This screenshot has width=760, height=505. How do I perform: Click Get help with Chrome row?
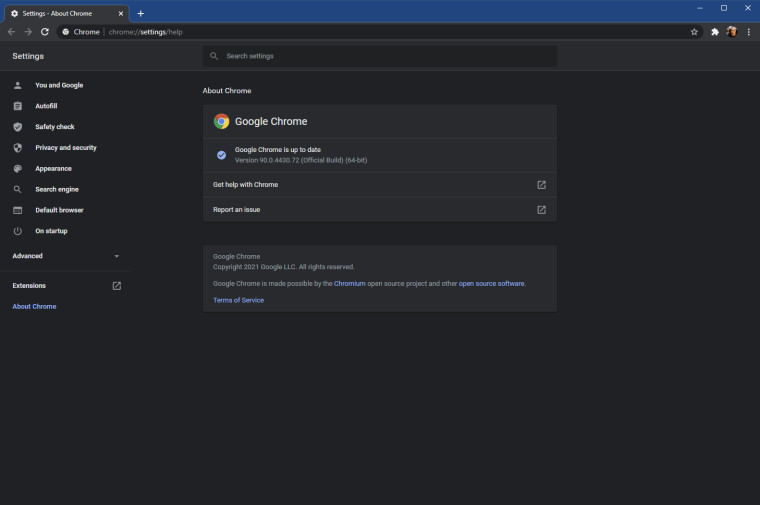[x=380, y=185]
